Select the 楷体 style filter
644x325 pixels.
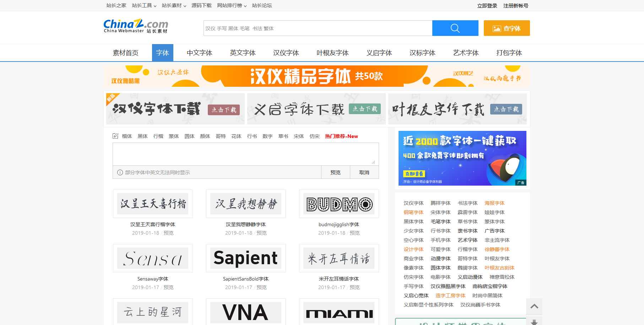(127, 136)
